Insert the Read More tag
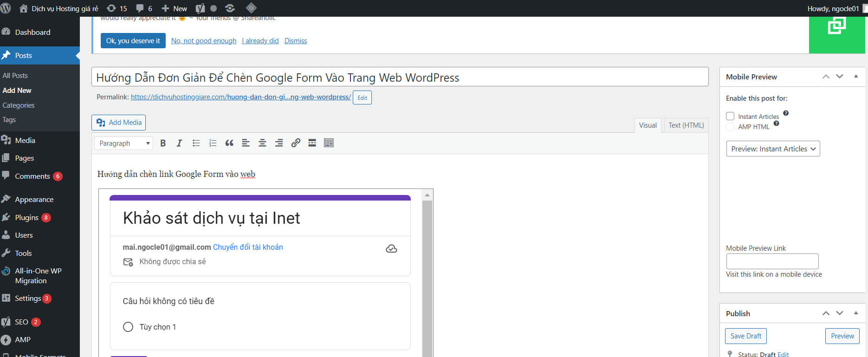 pyautogui.click(x=312, y=143)
